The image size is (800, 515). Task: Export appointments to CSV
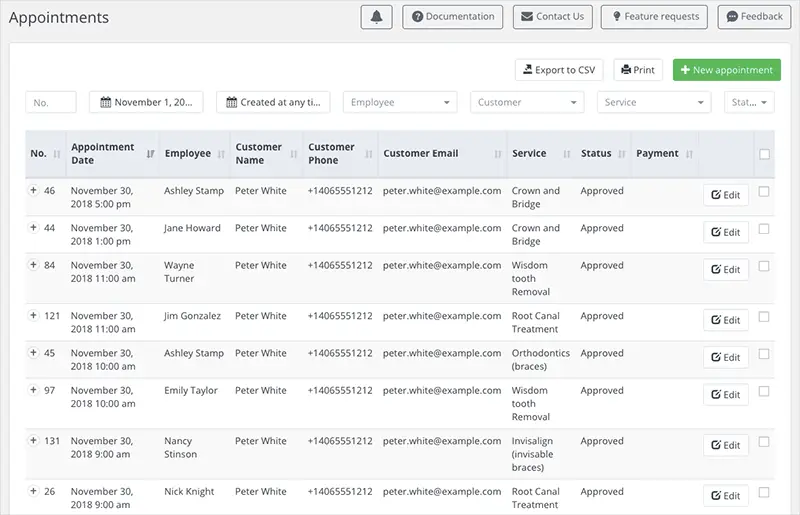pyautogui.click(x=559, y=70)
